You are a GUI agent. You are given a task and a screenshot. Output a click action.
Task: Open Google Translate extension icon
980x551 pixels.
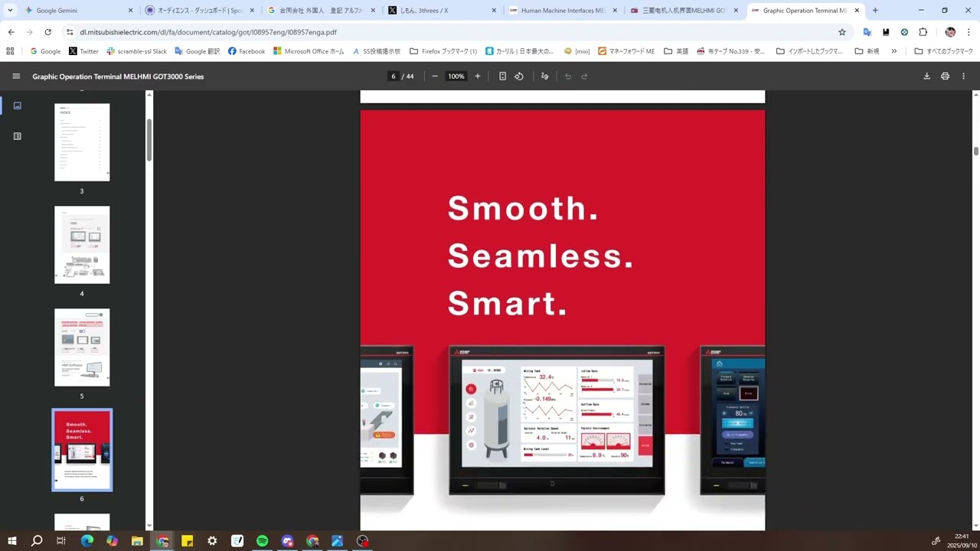point(867,32)
